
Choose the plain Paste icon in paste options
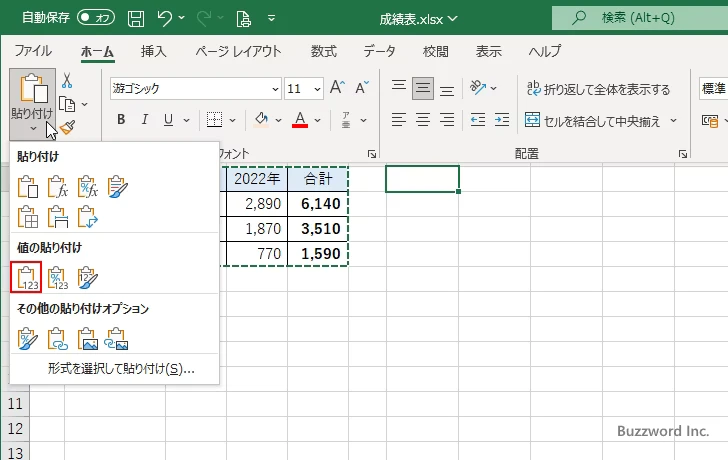pos(27,187)
